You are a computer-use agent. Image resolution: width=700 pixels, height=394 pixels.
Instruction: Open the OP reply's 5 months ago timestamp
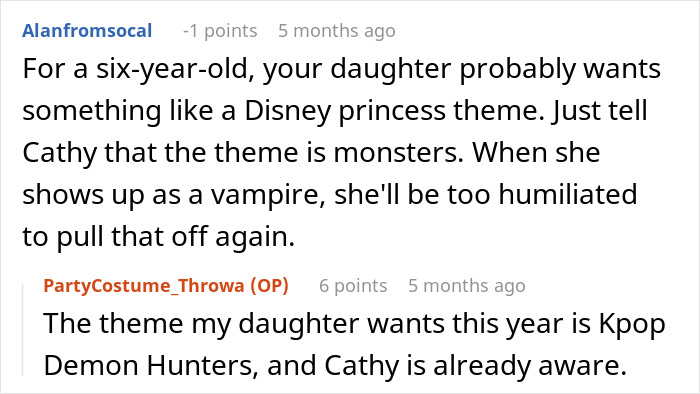[467, 286]
